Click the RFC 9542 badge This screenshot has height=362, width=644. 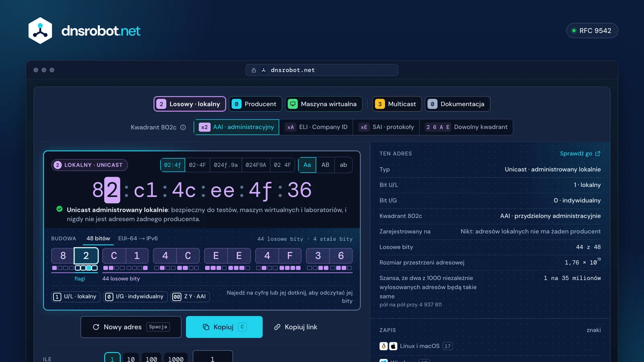[592, 31]
